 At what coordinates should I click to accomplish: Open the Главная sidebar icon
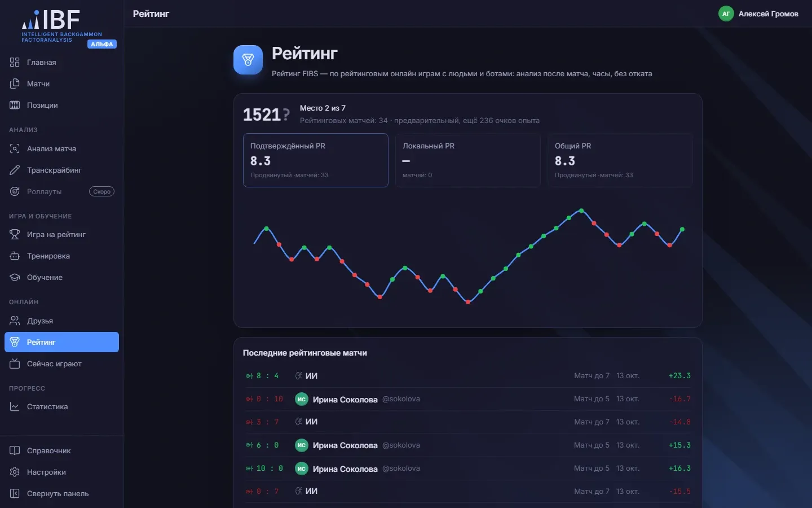[15, 62]
